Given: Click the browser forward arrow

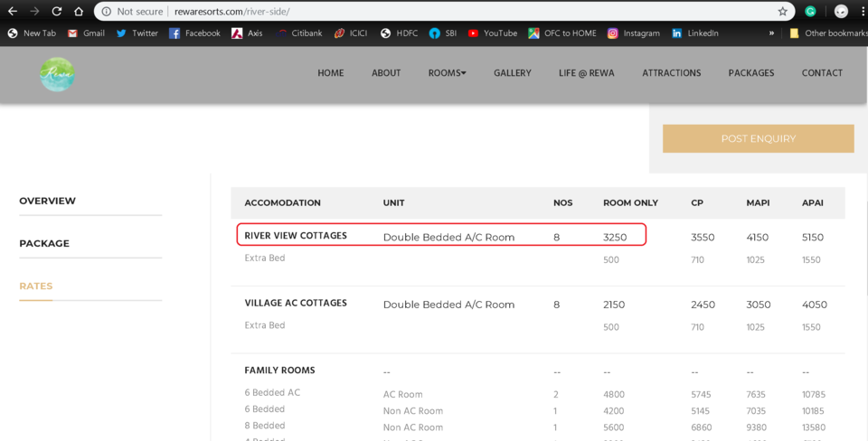Looking at the screenshot, I should [x=34, y=11].
